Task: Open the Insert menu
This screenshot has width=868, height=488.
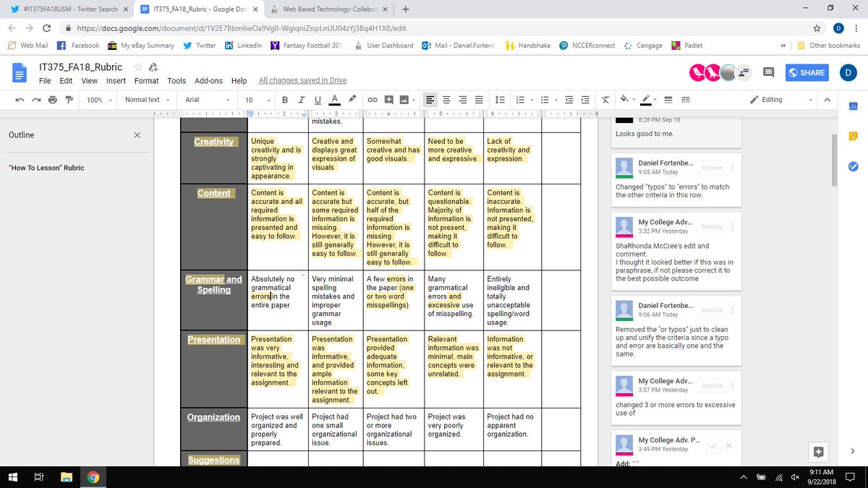Action: (116, 81)
